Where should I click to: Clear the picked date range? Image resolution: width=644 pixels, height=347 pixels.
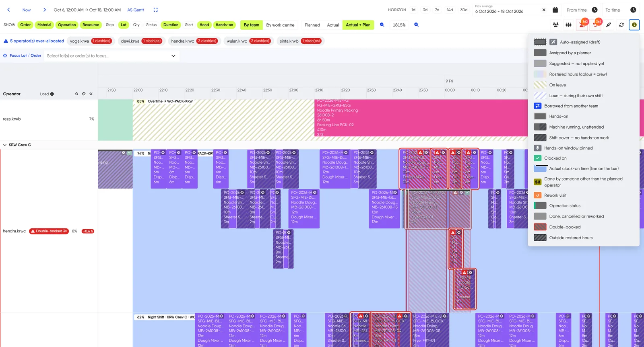pos(544,10)
